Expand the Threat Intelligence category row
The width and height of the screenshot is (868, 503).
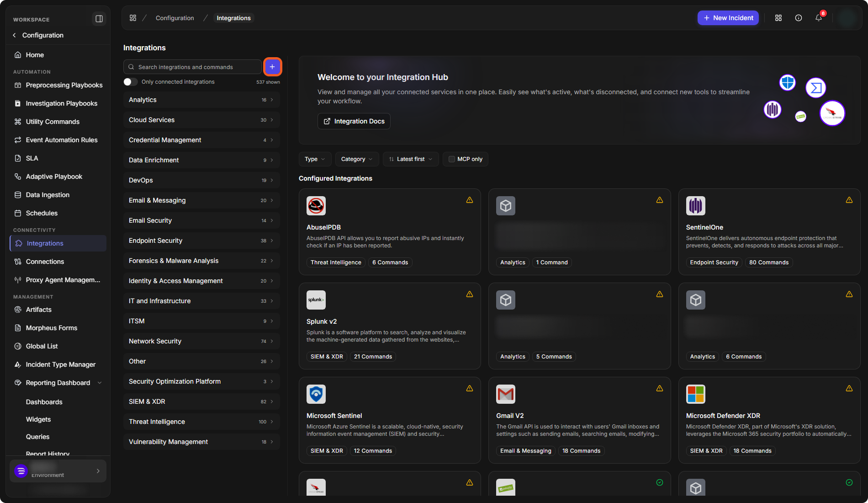click(x=201, y=422)
